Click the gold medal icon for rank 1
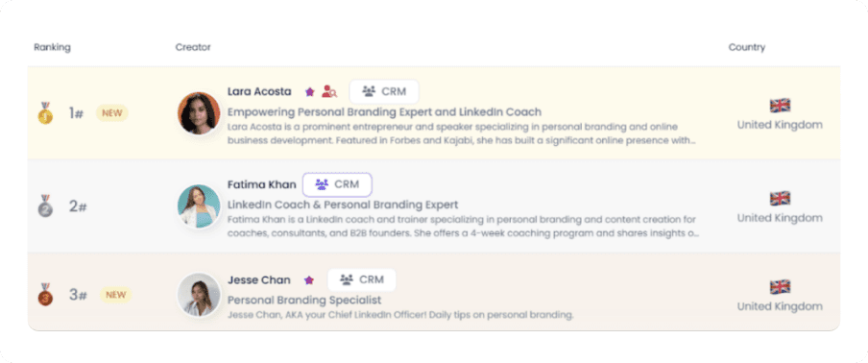Viewport: 868px width, 363px height. tap(45, 113)
